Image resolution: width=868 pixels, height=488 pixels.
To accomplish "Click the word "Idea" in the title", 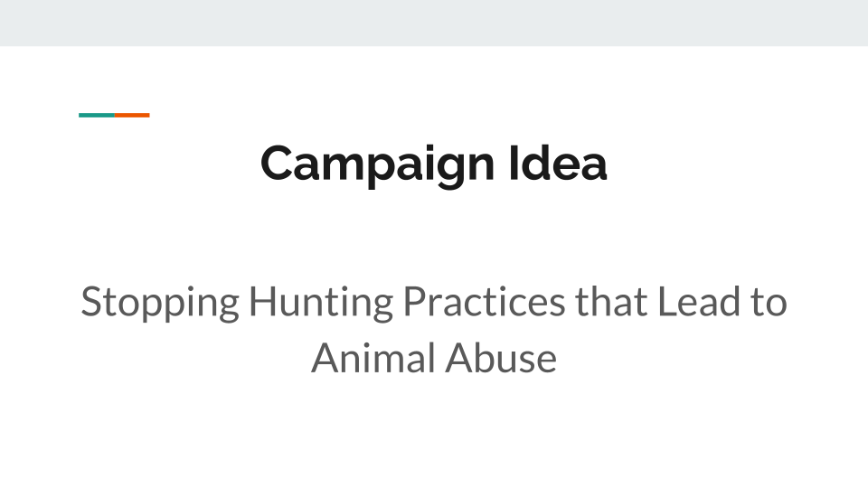I will point(558,163).
